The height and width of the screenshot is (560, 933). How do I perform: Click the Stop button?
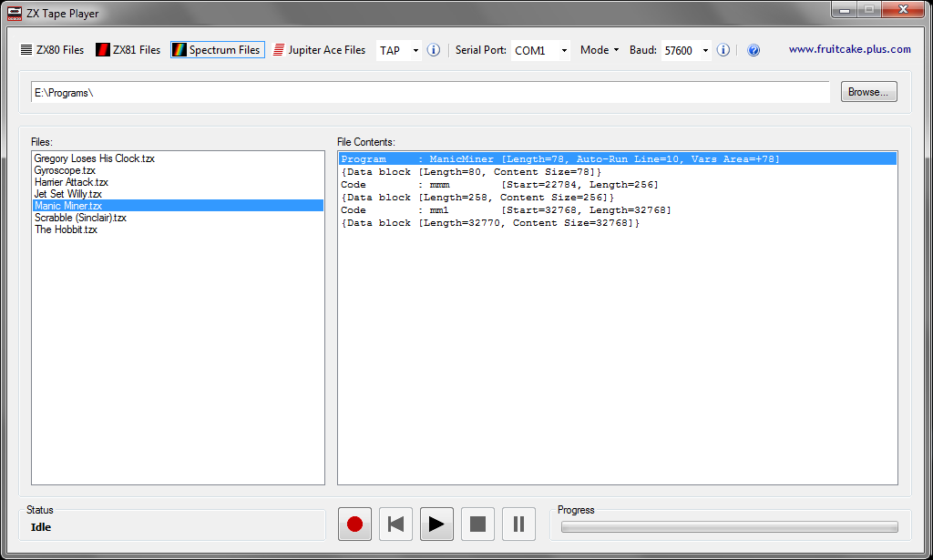(477, 524)
